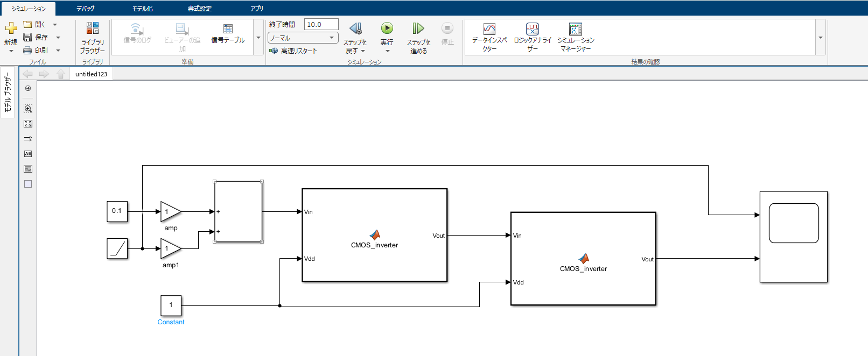Select the zoom tool in canvas palette
The image size is (868, 356).
coord(28,109)
